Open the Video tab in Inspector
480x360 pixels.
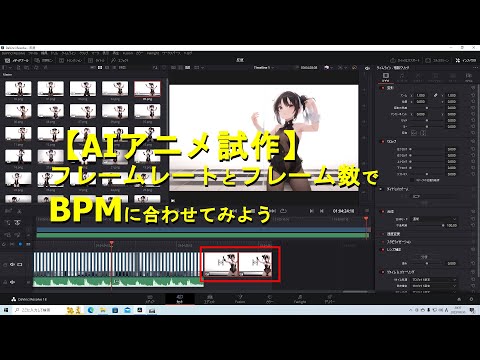385,77
